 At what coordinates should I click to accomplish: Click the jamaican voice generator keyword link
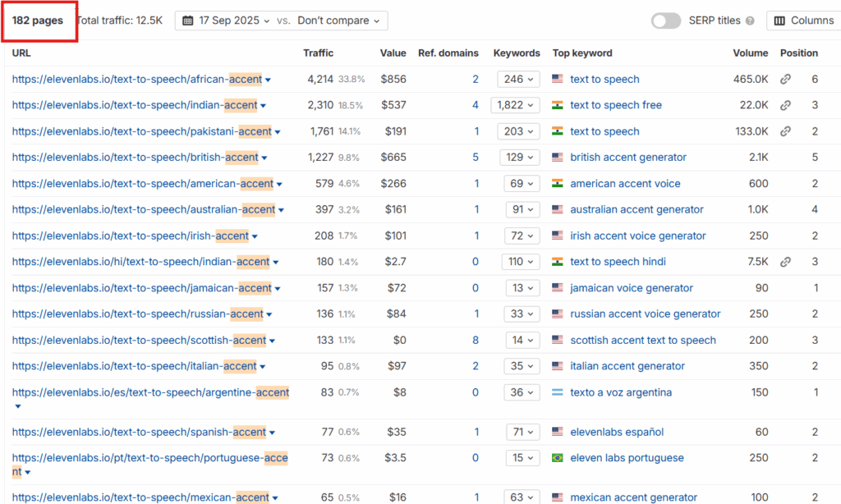[632, 288]
